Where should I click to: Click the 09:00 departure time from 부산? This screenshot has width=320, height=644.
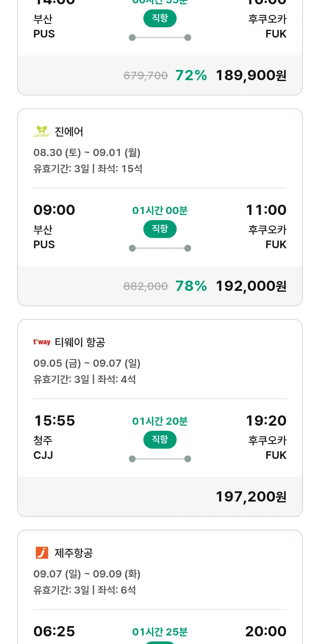54,210
